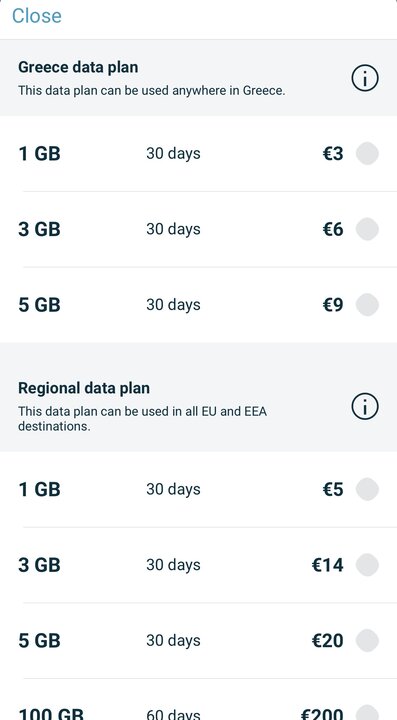Click the Greece data plan heading
The height and width of the screenshot is (720, 397).
pos(78,68)
